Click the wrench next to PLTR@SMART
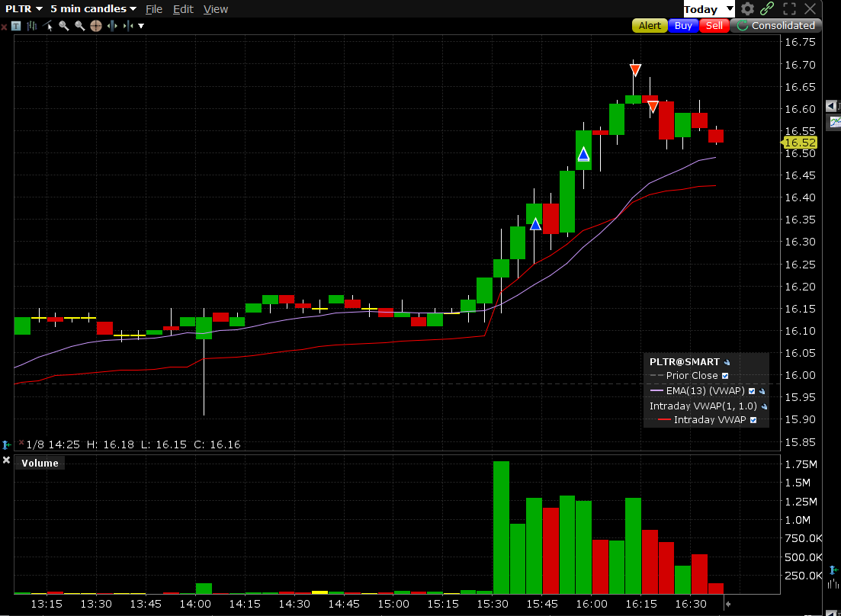Image resolution: width=841 pixels, height=616 pixels. click(x=727, y=362)
